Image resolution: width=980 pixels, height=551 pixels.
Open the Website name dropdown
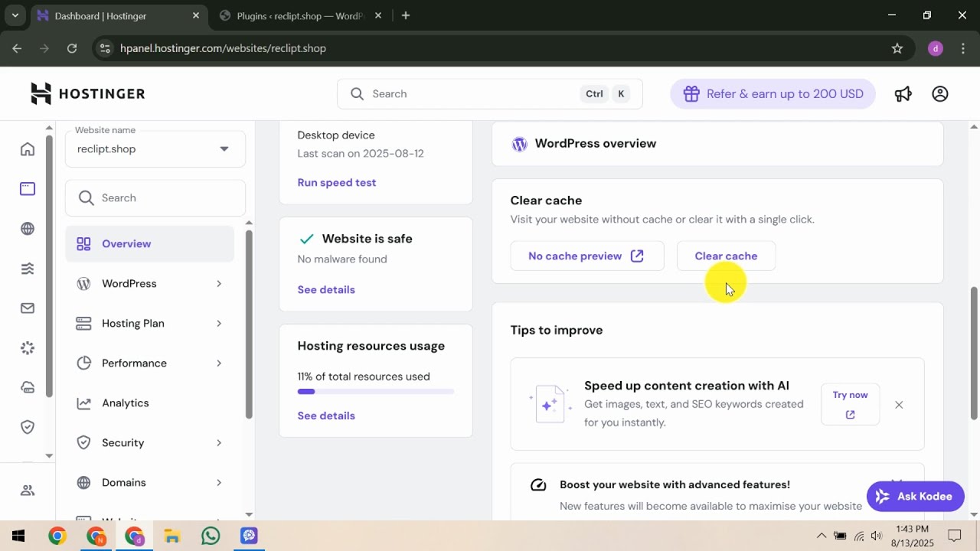pos(155,149)
